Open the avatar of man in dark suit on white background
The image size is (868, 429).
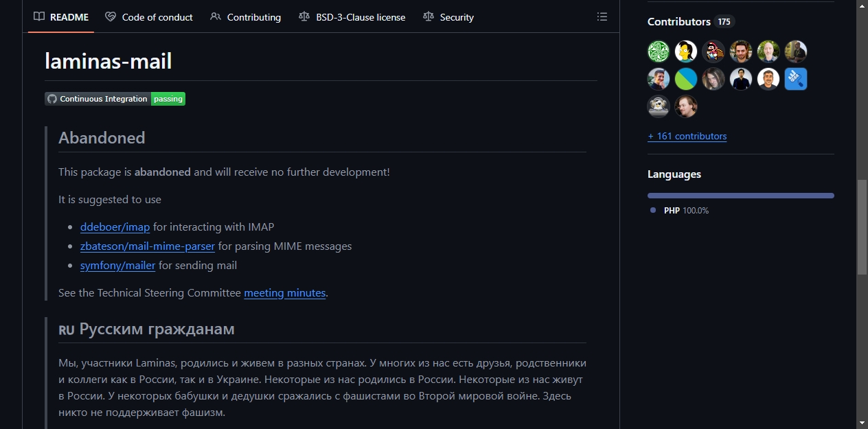click(x=741, y=79)
